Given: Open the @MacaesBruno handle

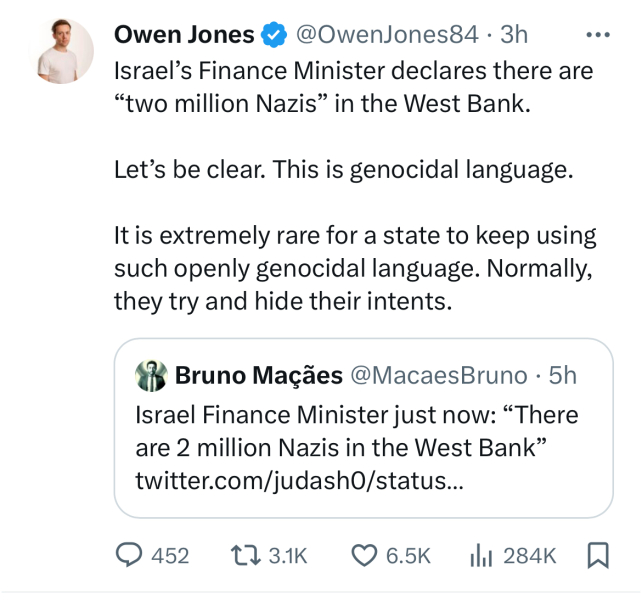Looking at the screenshot, I should click(x=437, y=376).
